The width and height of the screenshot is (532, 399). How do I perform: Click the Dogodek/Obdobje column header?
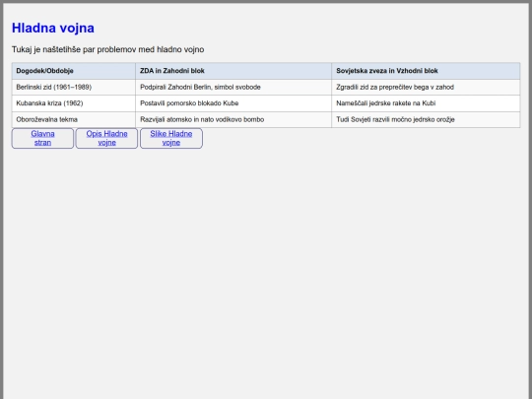74,71
